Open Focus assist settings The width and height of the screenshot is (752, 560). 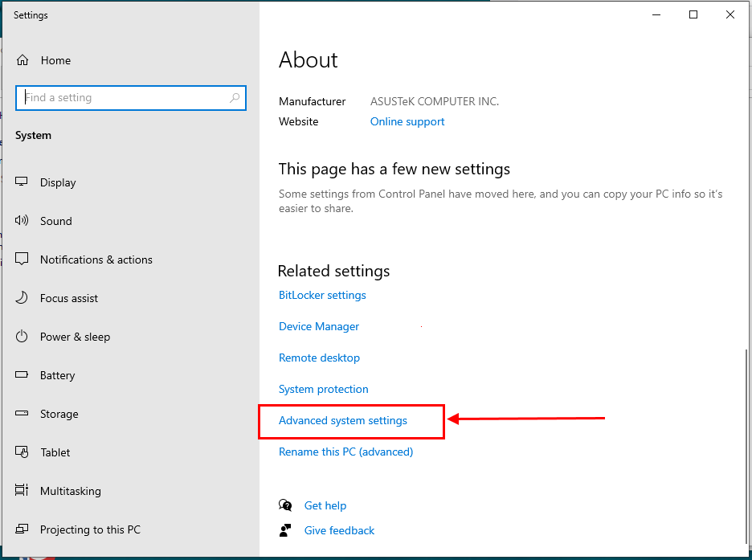pos(69,298)
